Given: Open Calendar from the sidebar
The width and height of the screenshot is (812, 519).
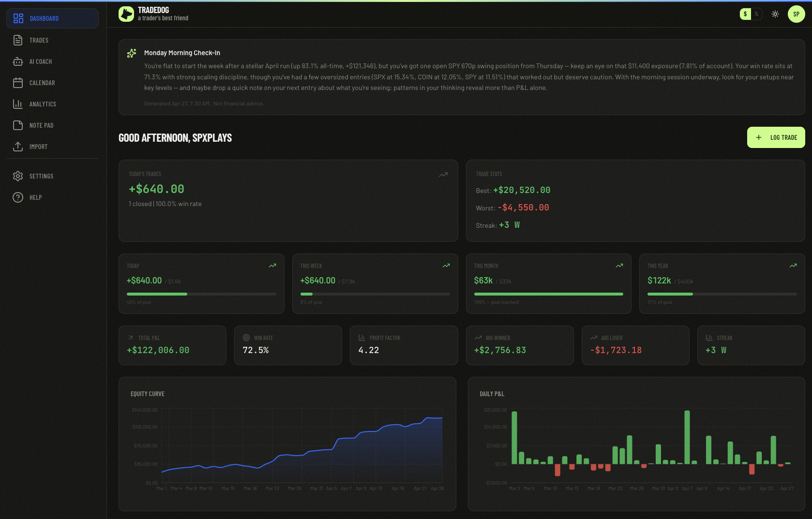Looking at the screenshot, I should 52,83.
